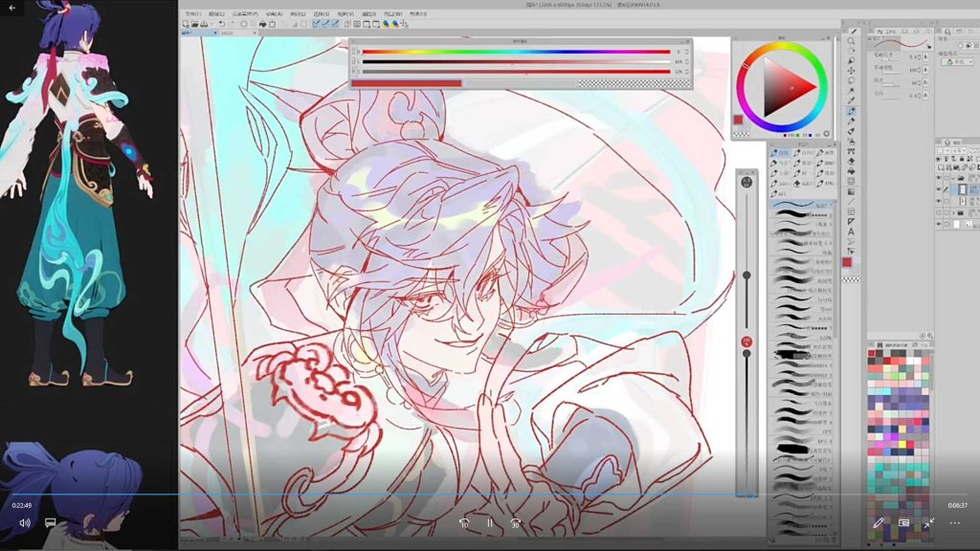
Task: Open the video player subtitles menu
Action: pyautogui.click(x=51, y=523)
